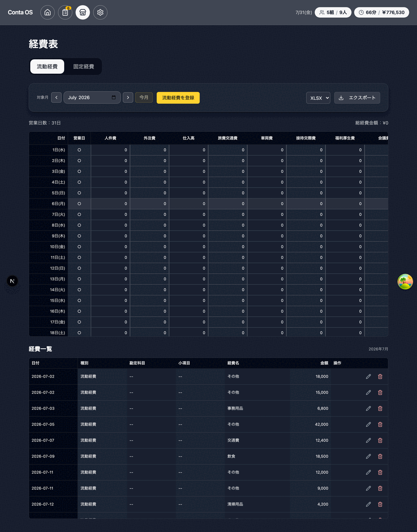The height and width of the screenshot is (532, 417).
Task: Click the floating N logo badge
Action: pyautogui.click(x=12, y=281)
